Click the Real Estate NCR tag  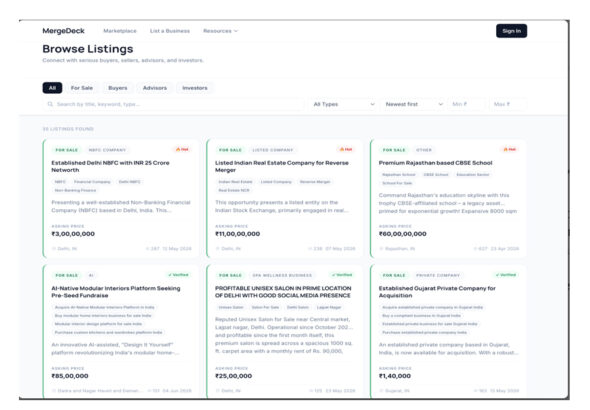coord(234,190)
